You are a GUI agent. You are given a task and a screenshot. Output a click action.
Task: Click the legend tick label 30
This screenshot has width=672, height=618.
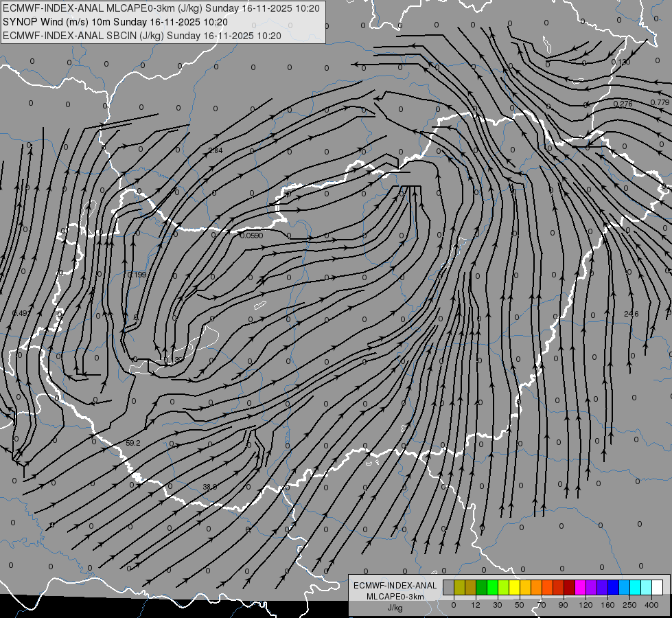point(497,605)
